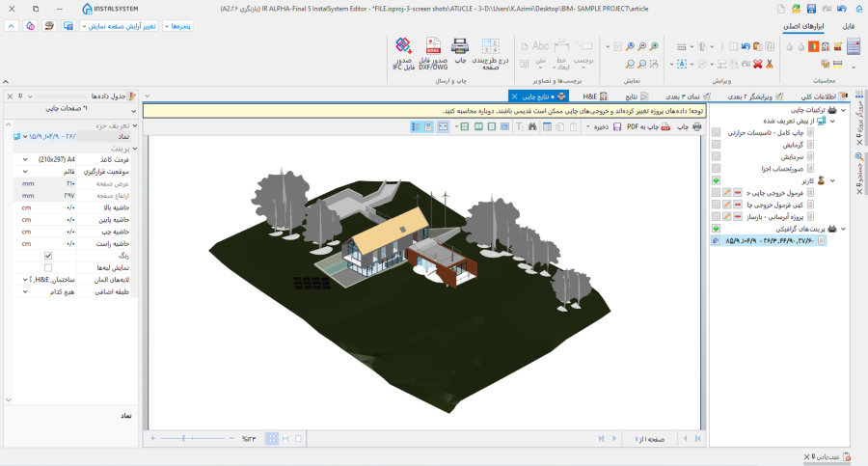Uncheck the رنگ (color) checkbox
Screen dimensions: 868x466
click(48, 256)
